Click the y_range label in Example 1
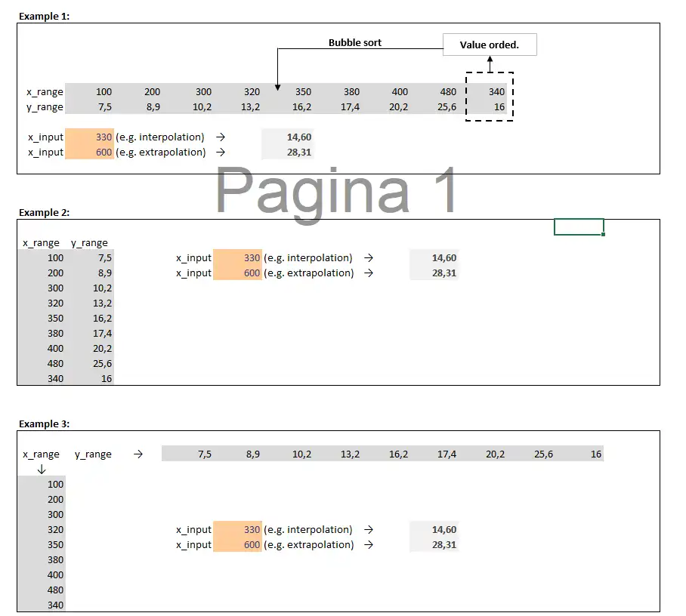Viewport: 686px width, 616px height. (x=45, y=106)
